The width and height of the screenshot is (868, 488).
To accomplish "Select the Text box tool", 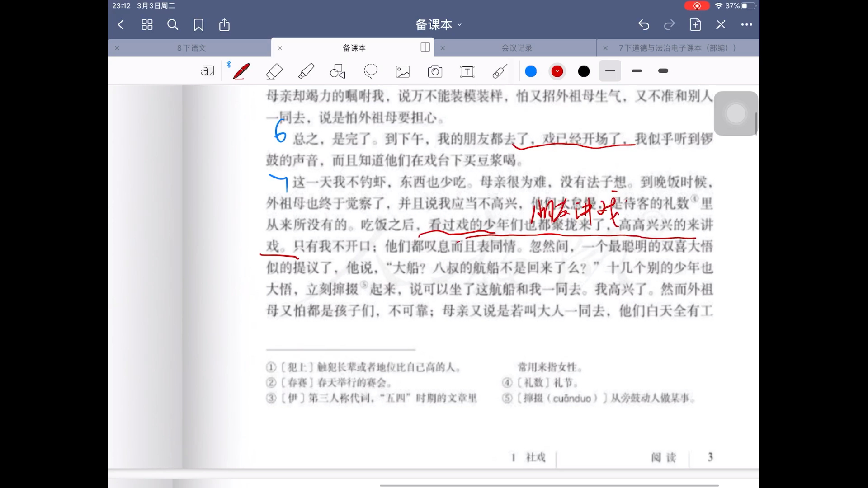I will click(467, 71).
